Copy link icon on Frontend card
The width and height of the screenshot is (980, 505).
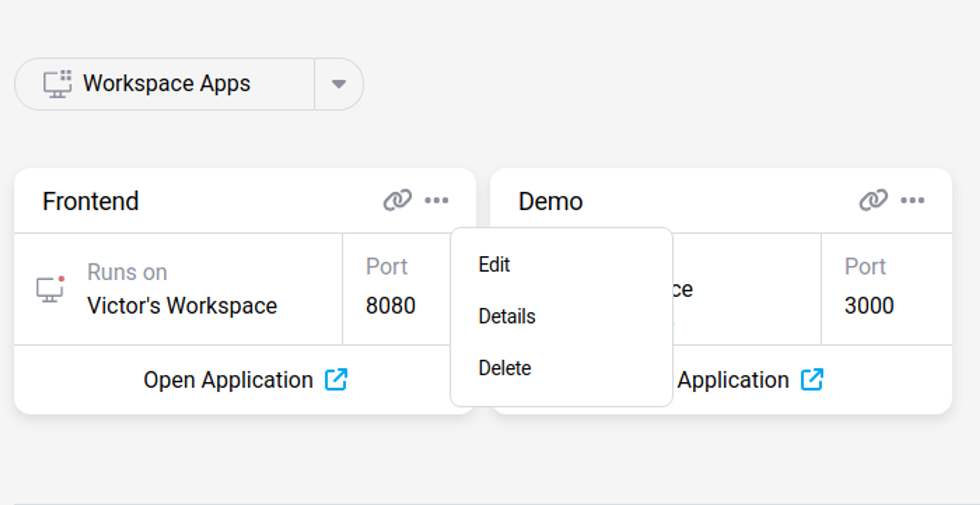point(397,200)
